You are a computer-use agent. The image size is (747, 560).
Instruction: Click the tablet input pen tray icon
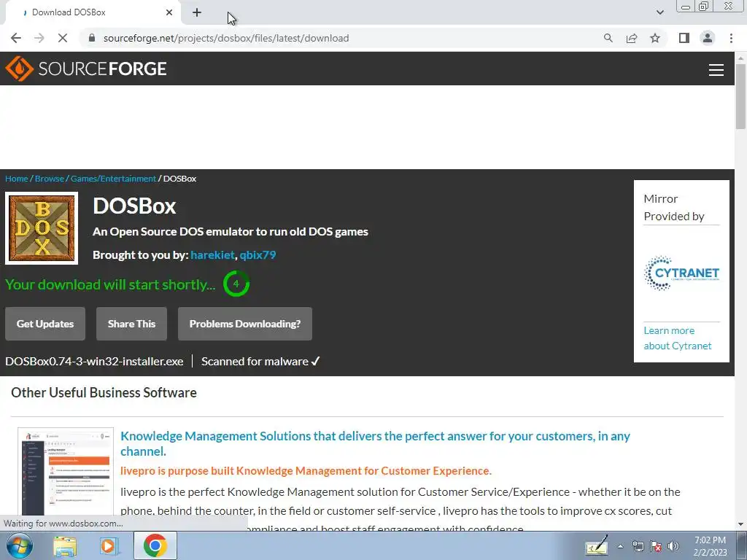[596, 545]
